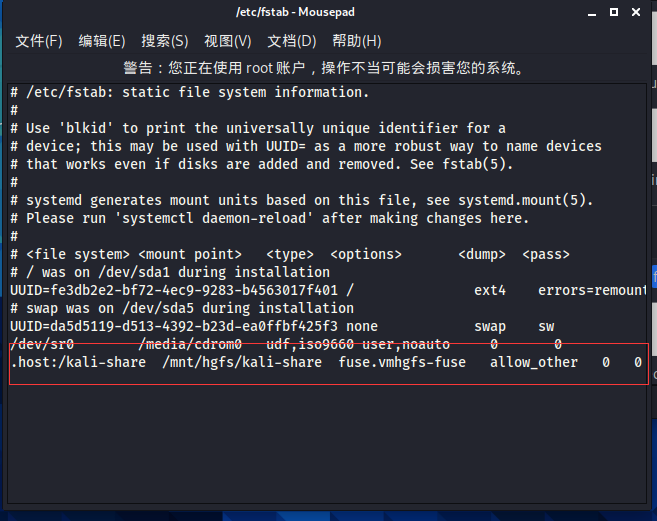Click the root account warning message bar

[x=324, y=68]
